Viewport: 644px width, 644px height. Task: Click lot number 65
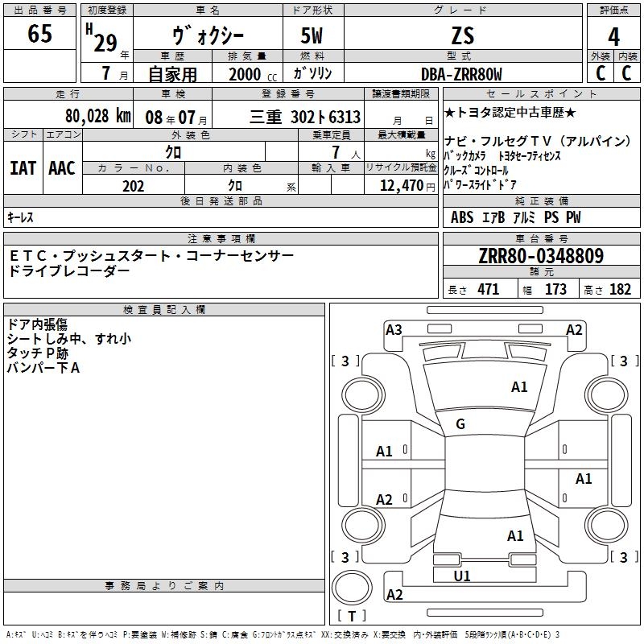[x=39, y=33]
